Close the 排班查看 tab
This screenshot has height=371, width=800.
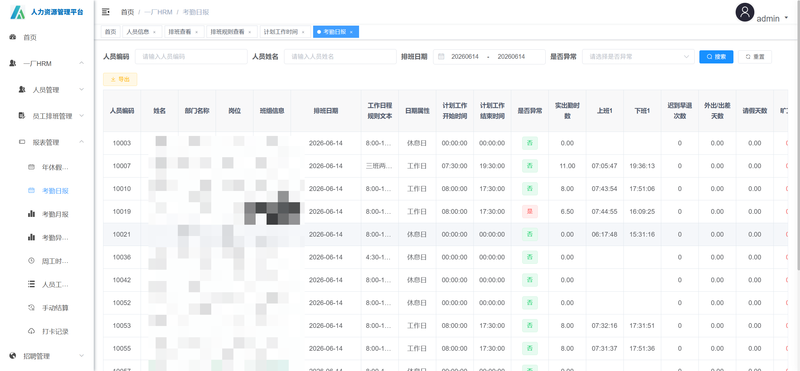tap(196, 32)
